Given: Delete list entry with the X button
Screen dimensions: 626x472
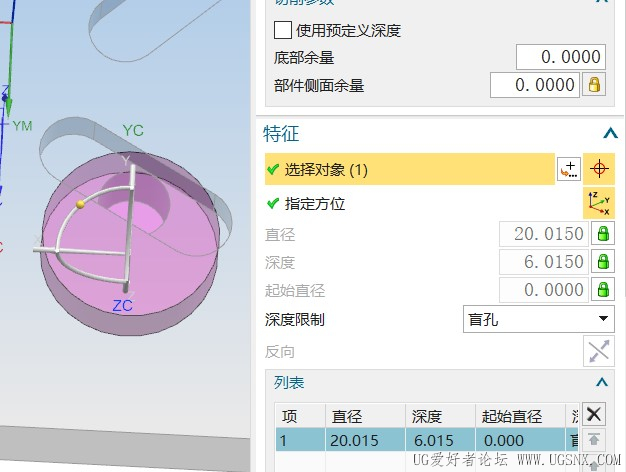Looking at the screenshot, I should (594, 414).
